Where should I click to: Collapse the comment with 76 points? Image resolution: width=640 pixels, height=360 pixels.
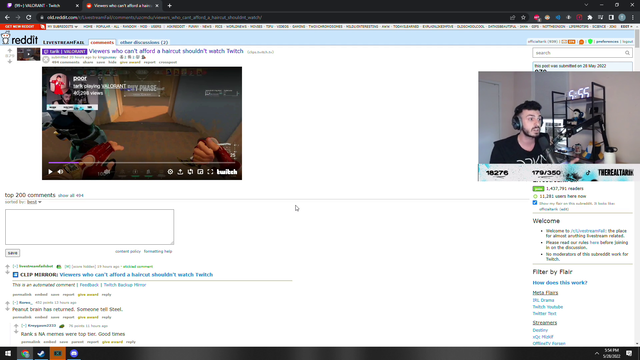[x=24, y=326]
